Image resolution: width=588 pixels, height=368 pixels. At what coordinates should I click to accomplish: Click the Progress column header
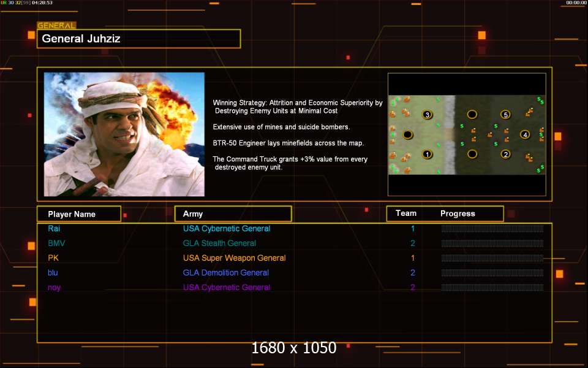[458, 213]
